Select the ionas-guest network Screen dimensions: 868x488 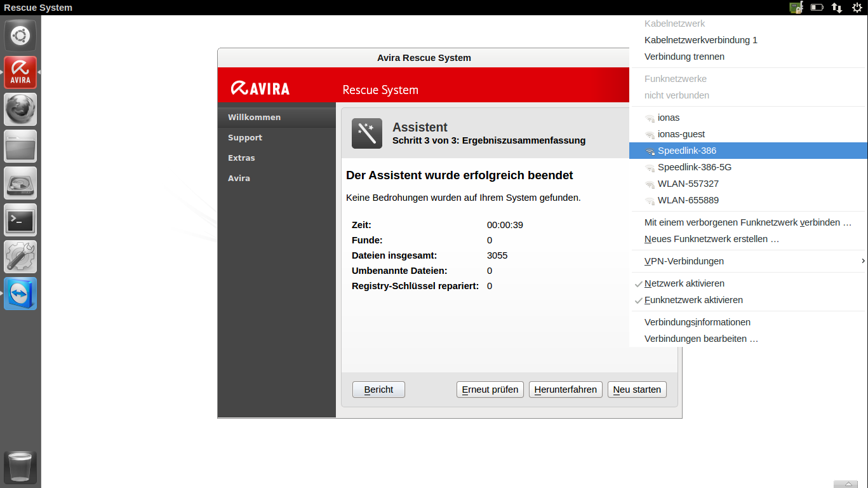748,134
